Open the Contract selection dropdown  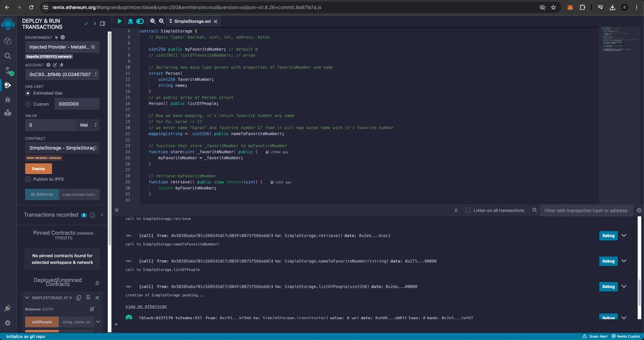(62, 147)
